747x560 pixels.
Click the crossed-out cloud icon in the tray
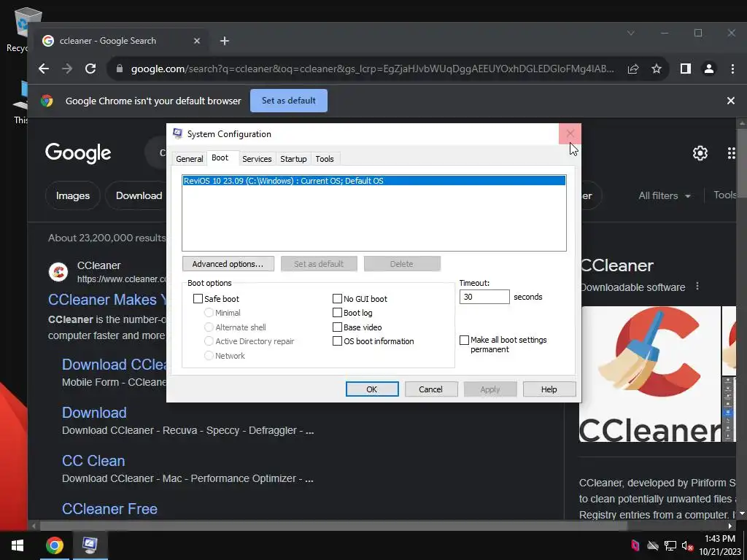(653, 545)
